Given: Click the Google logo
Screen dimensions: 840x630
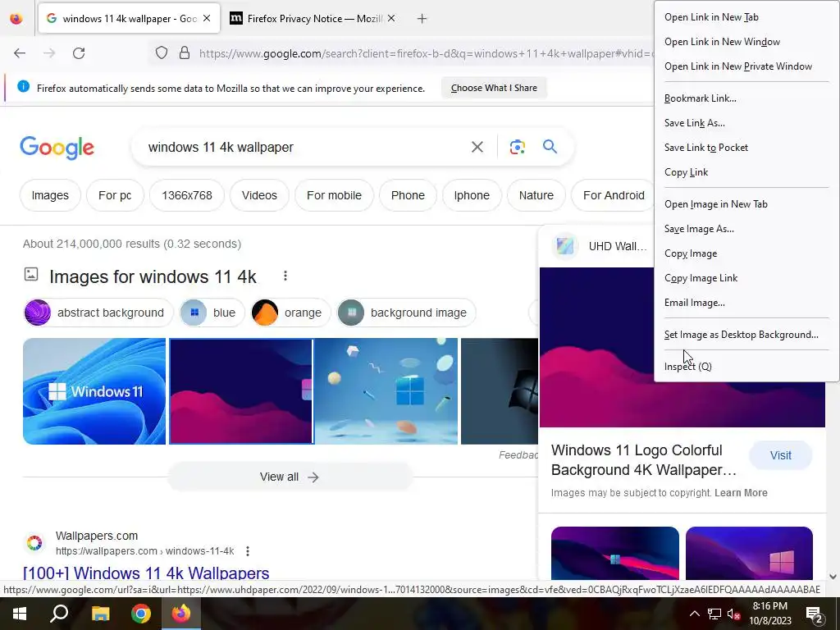Looking at the screenshot, I should tap(57, 148).
